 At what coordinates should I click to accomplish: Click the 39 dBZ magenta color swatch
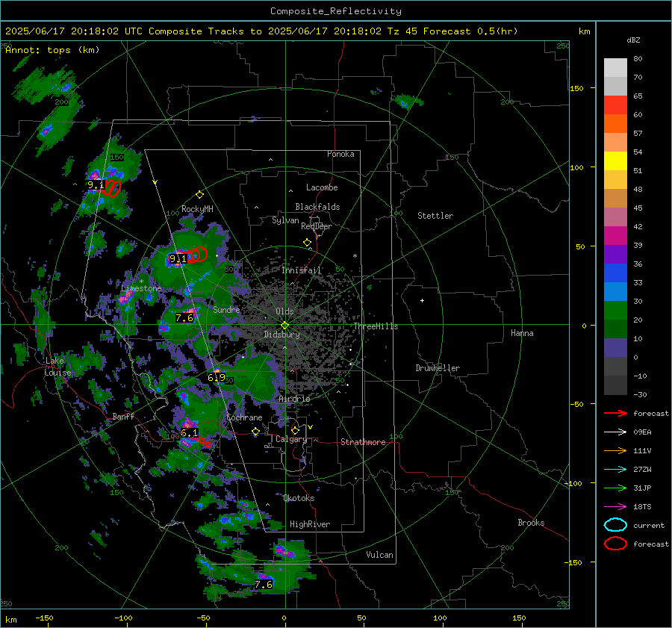pos(615,235)
